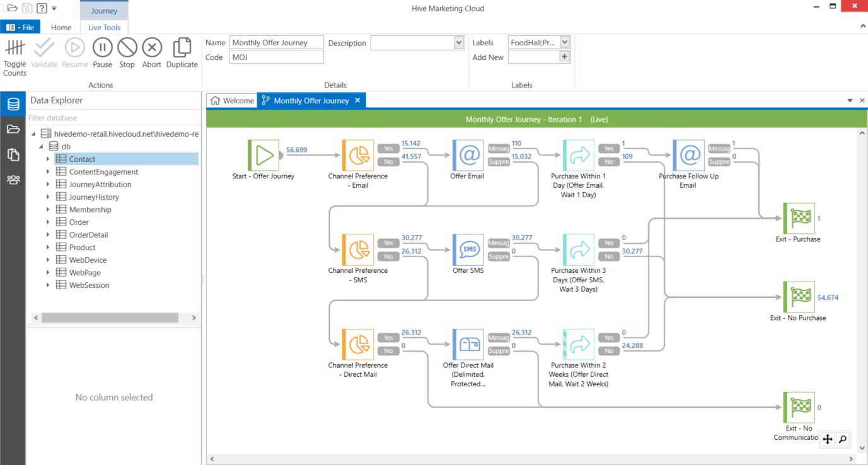Viewport: 868px width, 465px height.
Task: Collapse the ribbon with the chevron
Action: click(x=862, y=26)
